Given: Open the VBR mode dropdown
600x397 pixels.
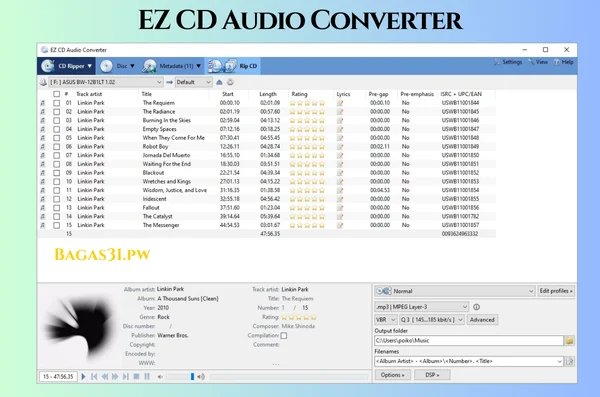Looking at the screenshot, I should (x=386, y=320).
